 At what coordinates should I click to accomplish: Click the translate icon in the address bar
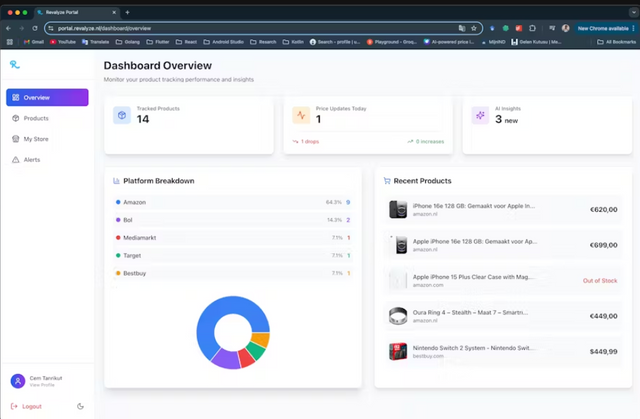(x=462, y=28)
